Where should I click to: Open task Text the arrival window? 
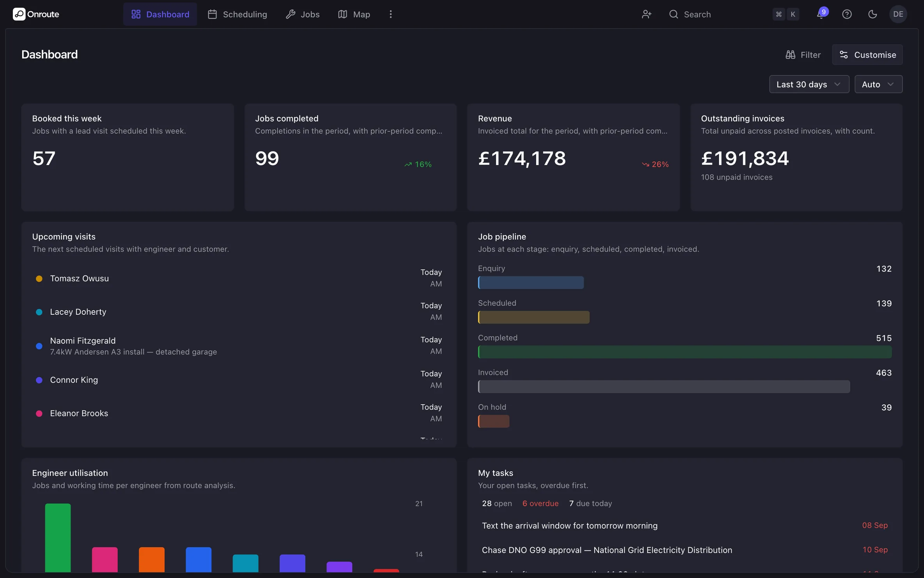(685, 526)
